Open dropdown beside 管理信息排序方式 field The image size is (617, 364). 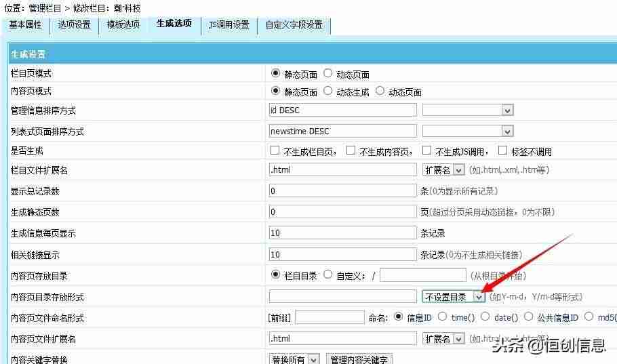468,110
